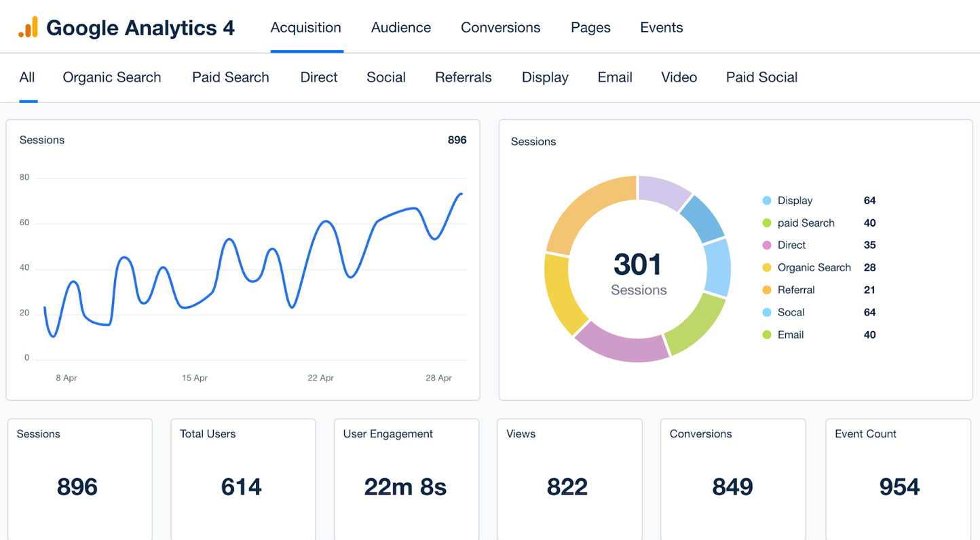Click the Paid Social filter

pos(761,77)
